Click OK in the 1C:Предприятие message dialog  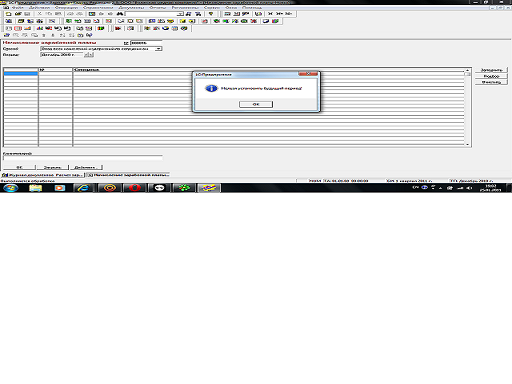tap(256, 104)
